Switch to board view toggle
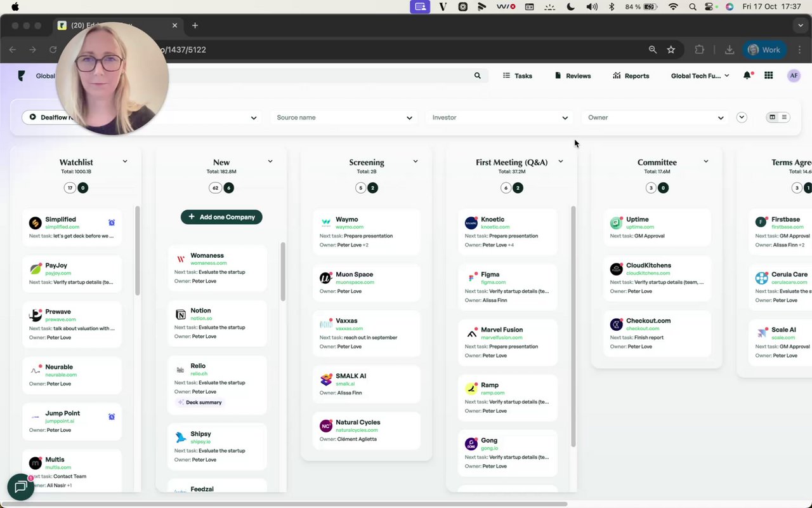 (772, 117)
